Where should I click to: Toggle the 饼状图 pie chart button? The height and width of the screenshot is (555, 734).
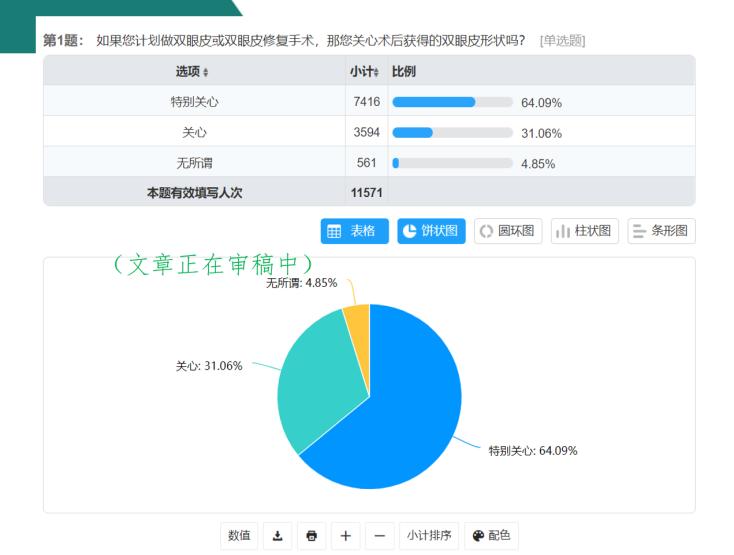431,231
